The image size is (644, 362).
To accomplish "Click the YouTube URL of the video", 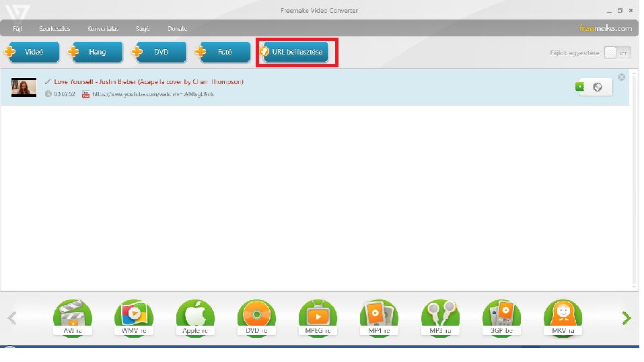I will [153, 94].
